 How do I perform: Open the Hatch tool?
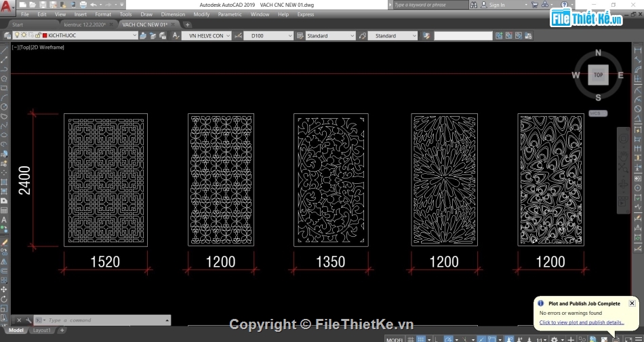(x=4, y=182)
